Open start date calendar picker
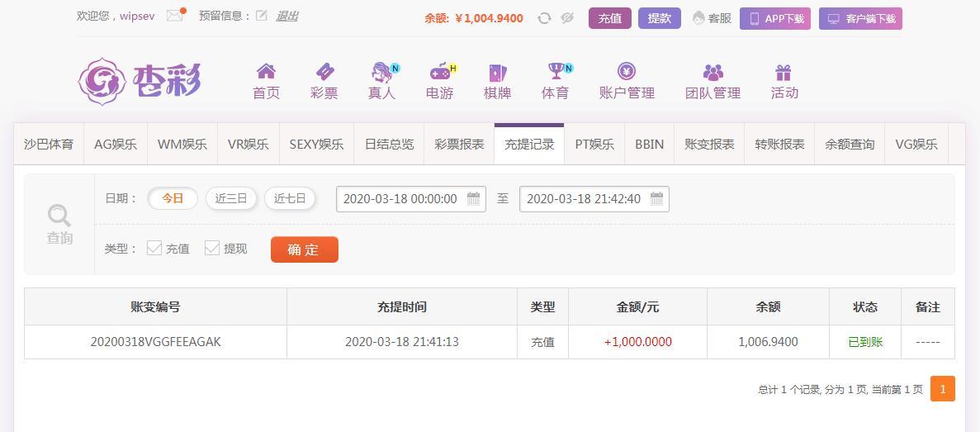The width and height of the screenshot is (980, 432). [x=474, y=199]
